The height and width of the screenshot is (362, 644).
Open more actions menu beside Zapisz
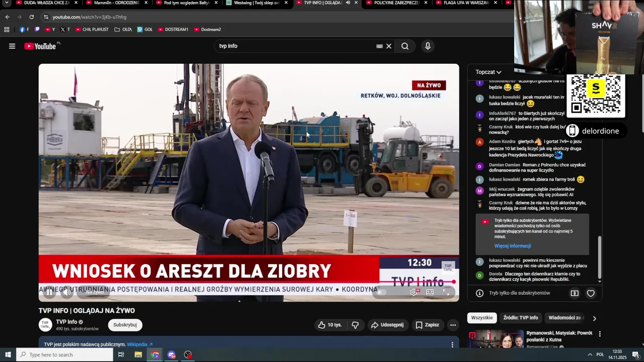[x=453, y=325]
